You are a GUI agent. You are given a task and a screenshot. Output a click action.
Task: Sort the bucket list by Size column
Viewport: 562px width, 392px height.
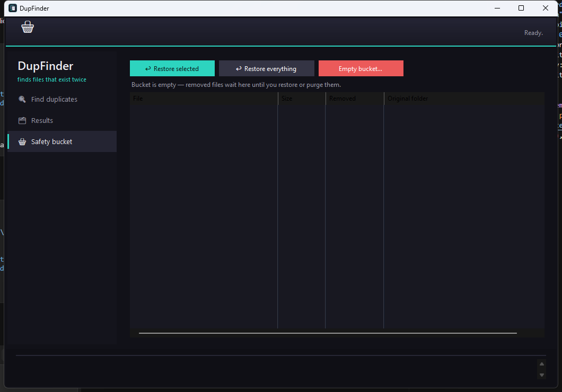tap(302, 99)
